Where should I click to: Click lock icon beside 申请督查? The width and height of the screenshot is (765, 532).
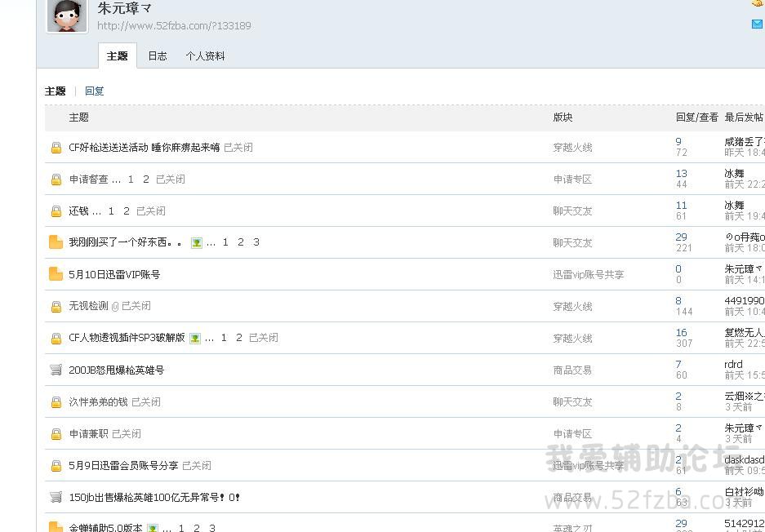[56, 179]
